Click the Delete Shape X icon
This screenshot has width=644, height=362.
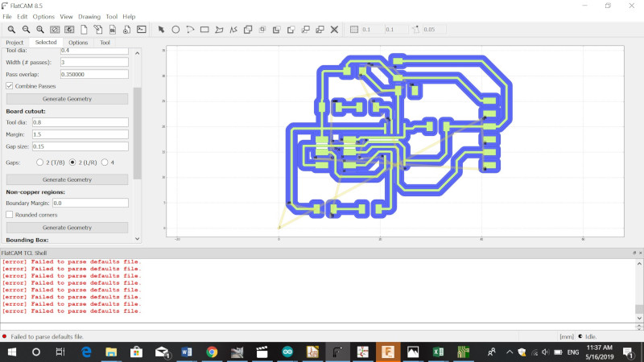[x=334, y=30]
